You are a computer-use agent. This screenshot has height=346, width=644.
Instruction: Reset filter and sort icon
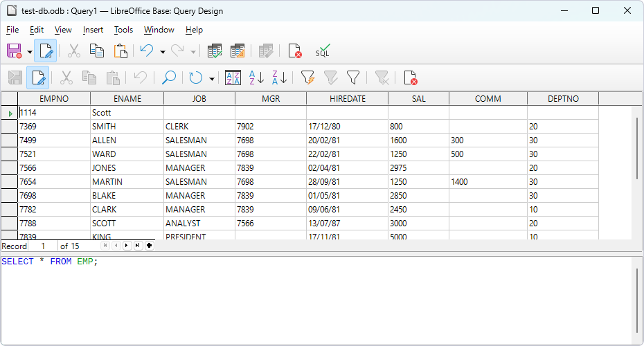pos(382,78)
